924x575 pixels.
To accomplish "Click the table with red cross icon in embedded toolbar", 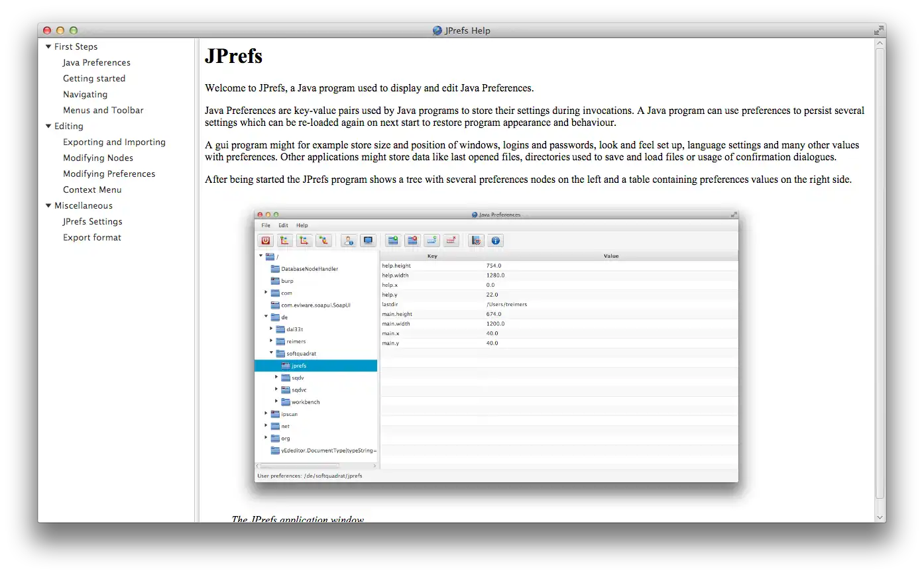I will (x=451, y=240).
